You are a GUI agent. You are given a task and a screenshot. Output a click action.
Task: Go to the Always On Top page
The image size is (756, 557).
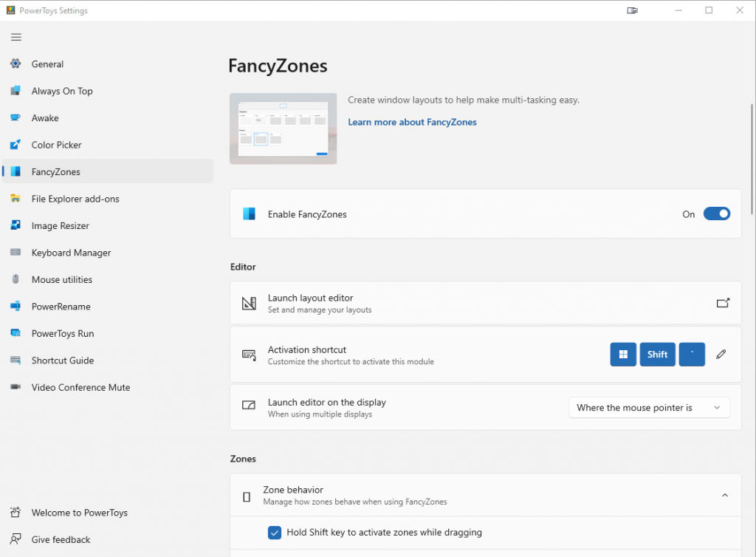point(108,91)
